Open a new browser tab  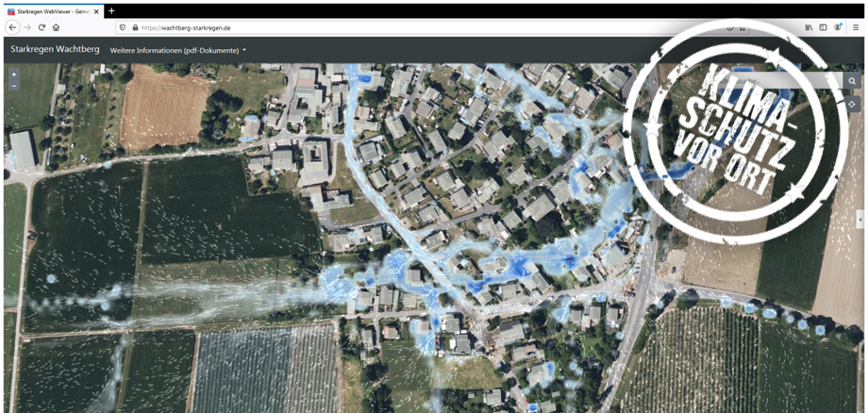point(111,11)
